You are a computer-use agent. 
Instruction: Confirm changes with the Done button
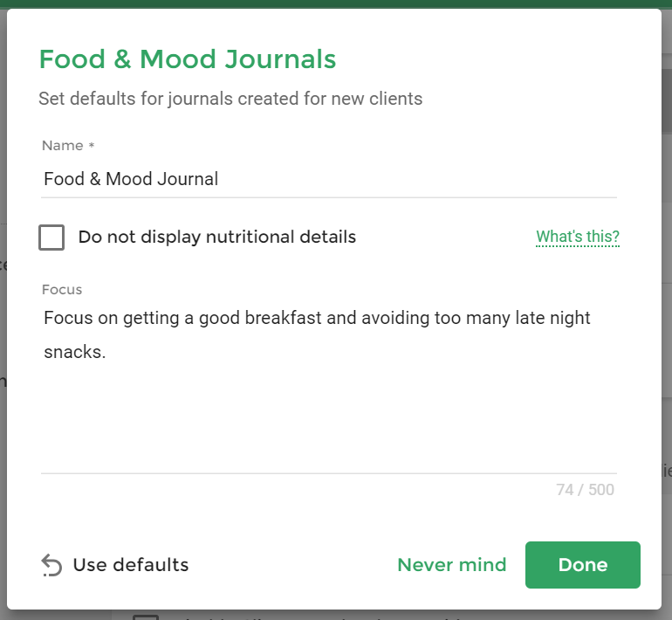(x=583, y=565)
